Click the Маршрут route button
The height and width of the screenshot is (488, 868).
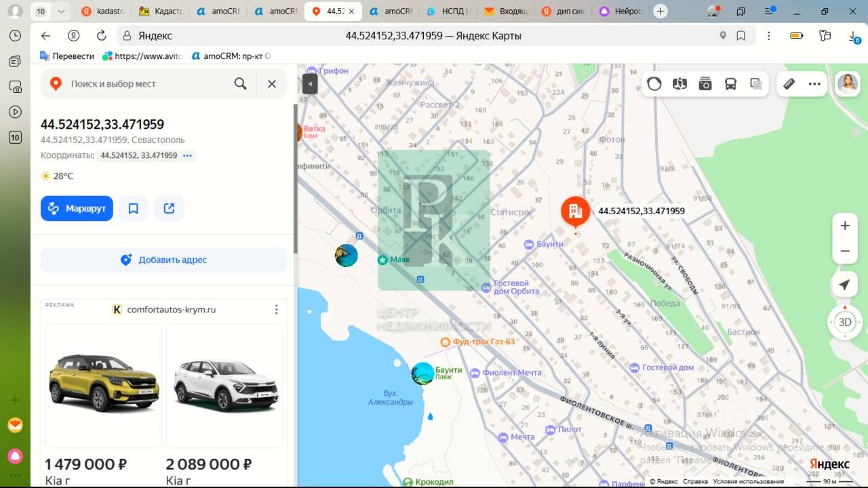click(x=77, y=209)
